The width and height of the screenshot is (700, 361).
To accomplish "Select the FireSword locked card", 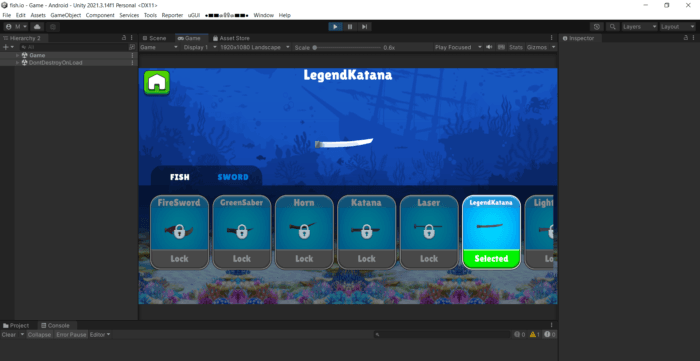I will click(179, 232).
